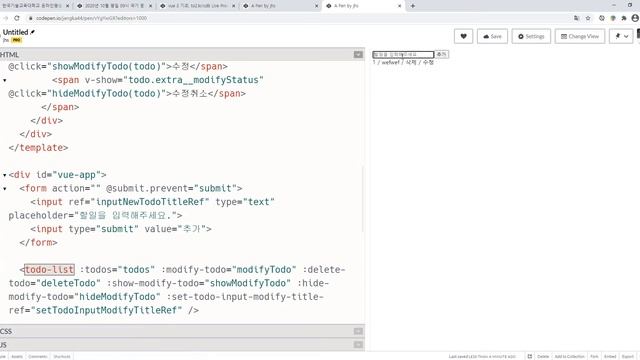Click Add to Collection in footer
Image resolution: width=640 pixels, height=360 pixels.
point(569,356)
